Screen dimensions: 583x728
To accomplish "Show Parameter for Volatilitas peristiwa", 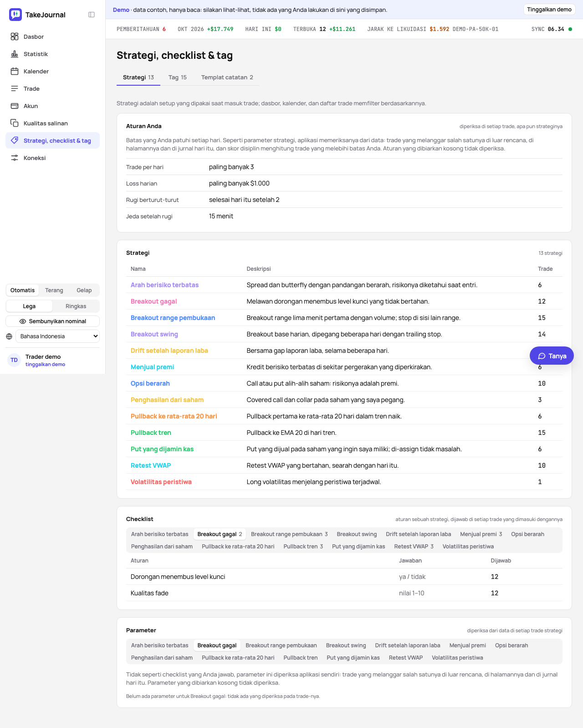I will tap(457, 658).
